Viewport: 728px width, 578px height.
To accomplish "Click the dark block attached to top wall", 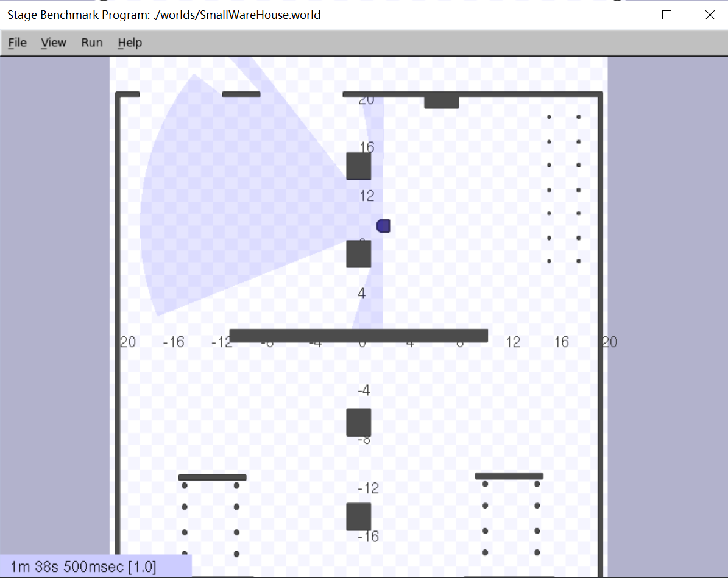I will click(441, 101).
